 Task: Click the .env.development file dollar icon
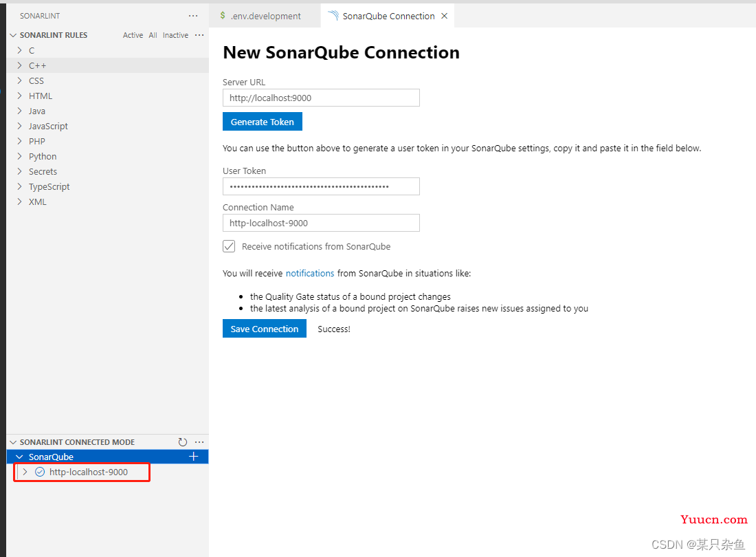click(223, 15)
